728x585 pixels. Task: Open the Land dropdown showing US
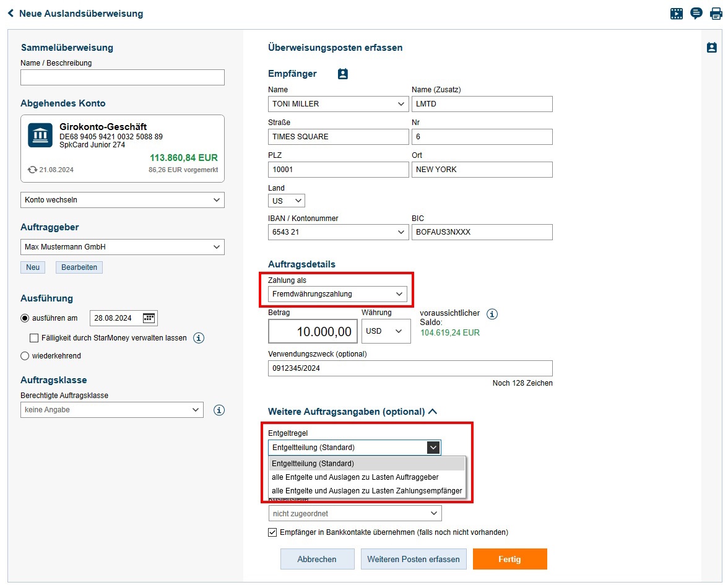(x=287, y=201)
